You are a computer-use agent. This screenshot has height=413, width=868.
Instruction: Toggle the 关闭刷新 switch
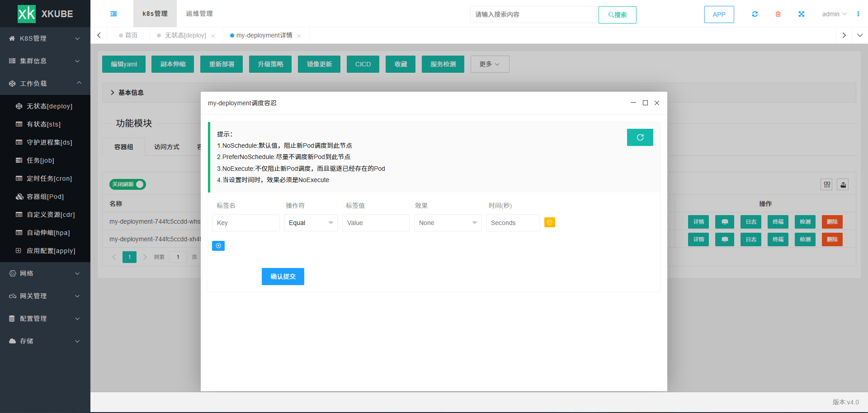point(127,184)
